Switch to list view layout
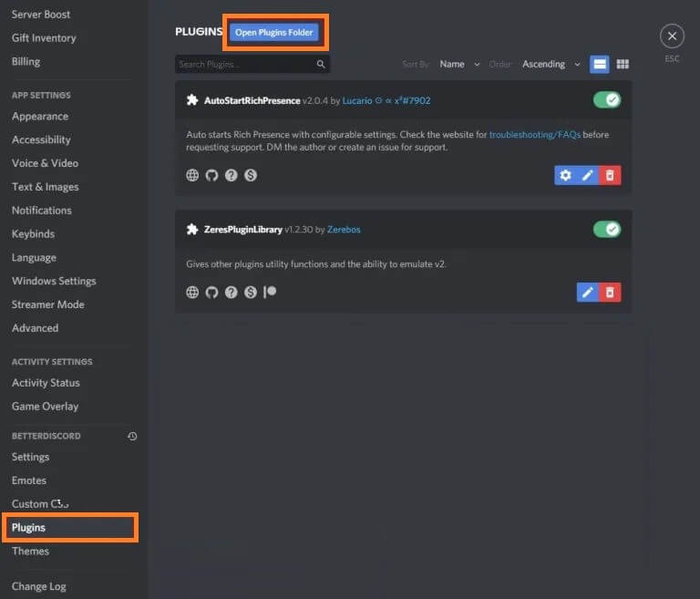The width and height of the screenshot is (700, 599). (x=600, y=65)
